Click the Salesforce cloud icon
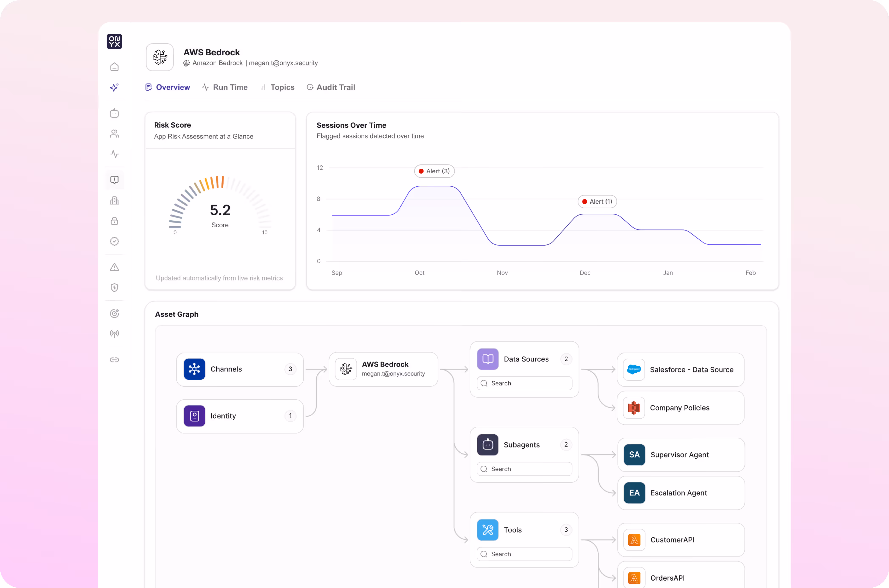 coord(634,369)
